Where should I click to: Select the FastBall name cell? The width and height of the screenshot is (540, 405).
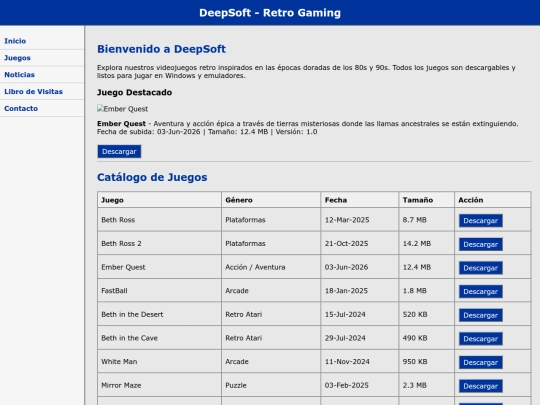point(159,291)
